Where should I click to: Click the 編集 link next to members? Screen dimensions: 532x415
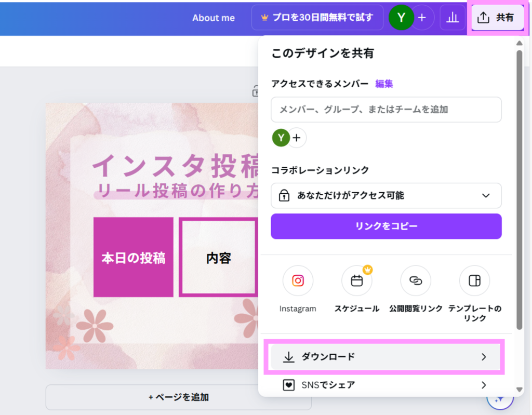click(384, 84)
